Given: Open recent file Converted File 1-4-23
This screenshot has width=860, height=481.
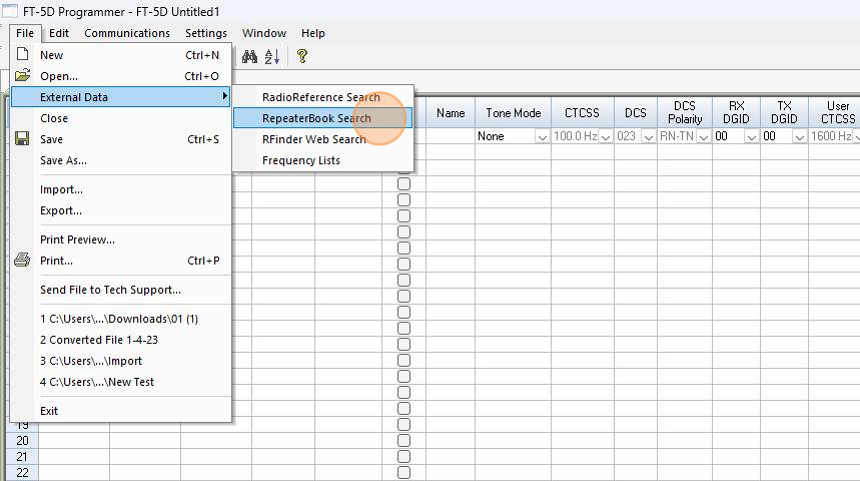Looking at the screenshot, I should (121, 339).
